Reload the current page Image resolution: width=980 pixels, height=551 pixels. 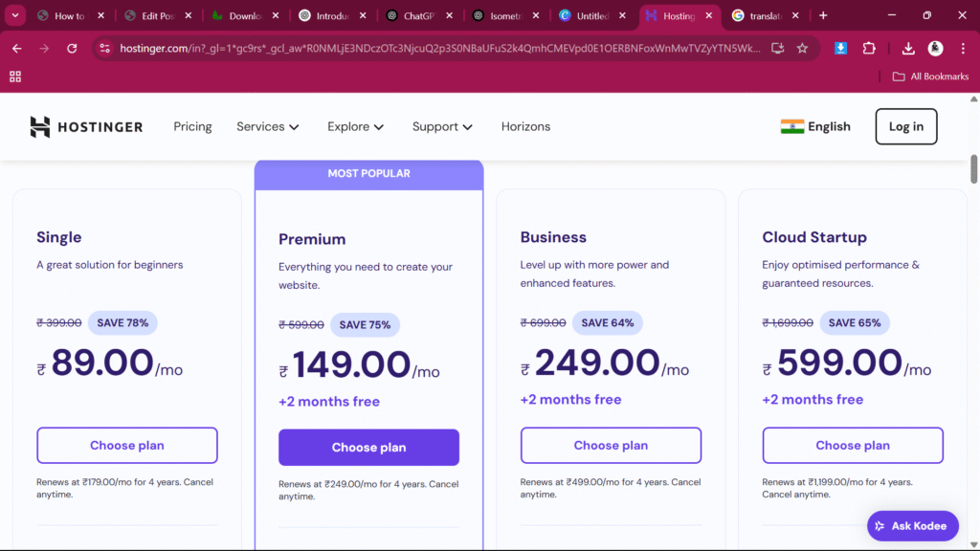tap(72, 48)
